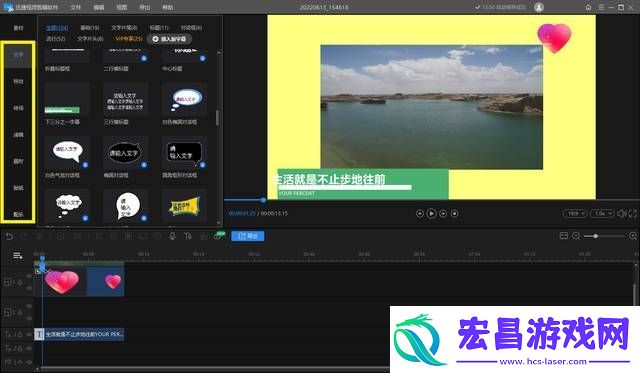Open the 导出 menu in menu bar
Image resolution: width=640 pixels, height=373 pixels.
[144, 7]
